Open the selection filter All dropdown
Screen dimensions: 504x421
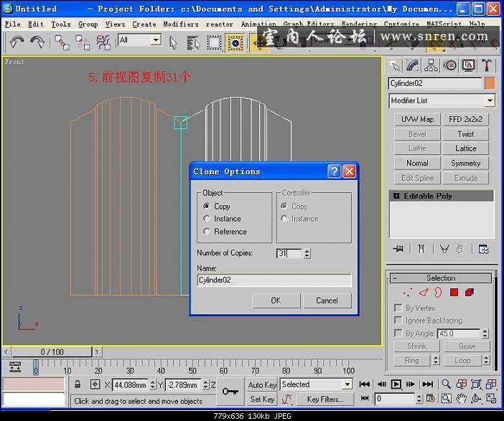click(156, 40)
